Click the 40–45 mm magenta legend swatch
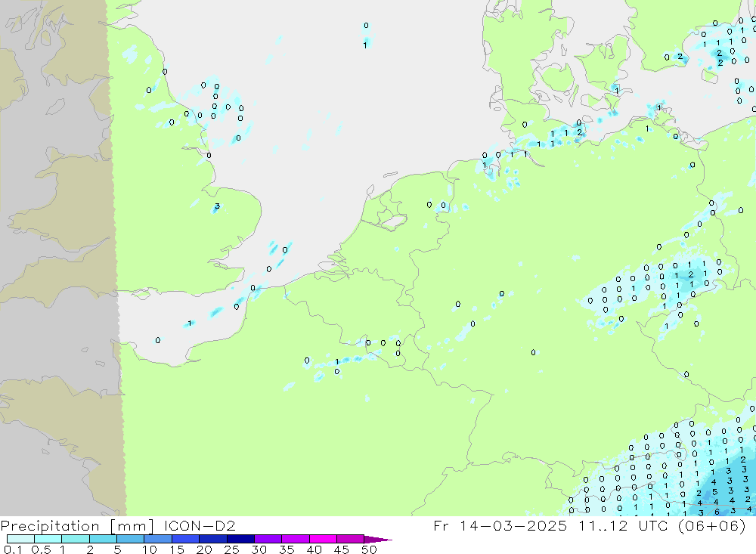This screenshot has height=554, width=756. click(323, 539)
